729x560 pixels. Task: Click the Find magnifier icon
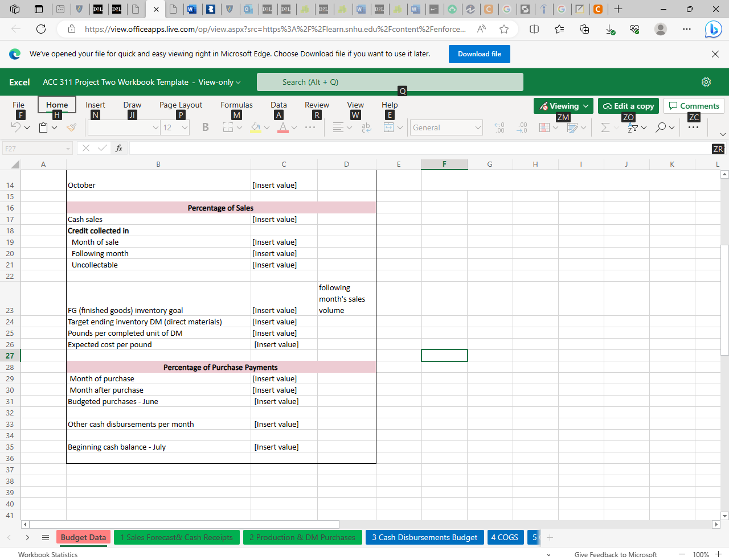(661, 127)
